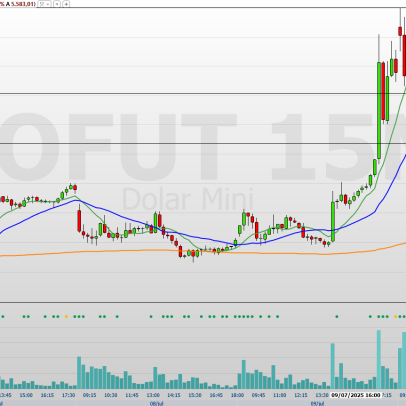Image resolution: width=406 pixels, height=406 pixels.
Task: Click the Dolar Mini watermark text
Action: point(188,199)
